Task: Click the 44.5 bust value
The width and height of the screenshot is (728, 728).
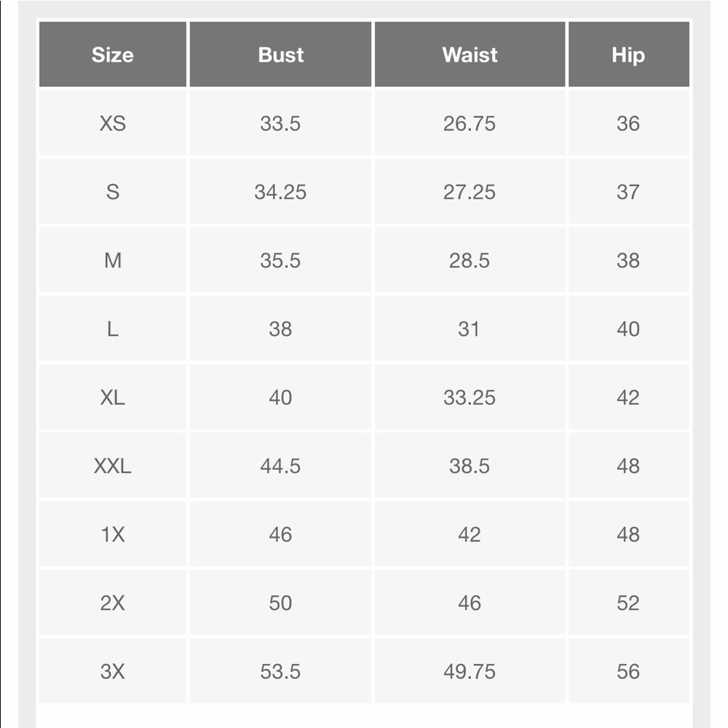Action: click(280, 466)
